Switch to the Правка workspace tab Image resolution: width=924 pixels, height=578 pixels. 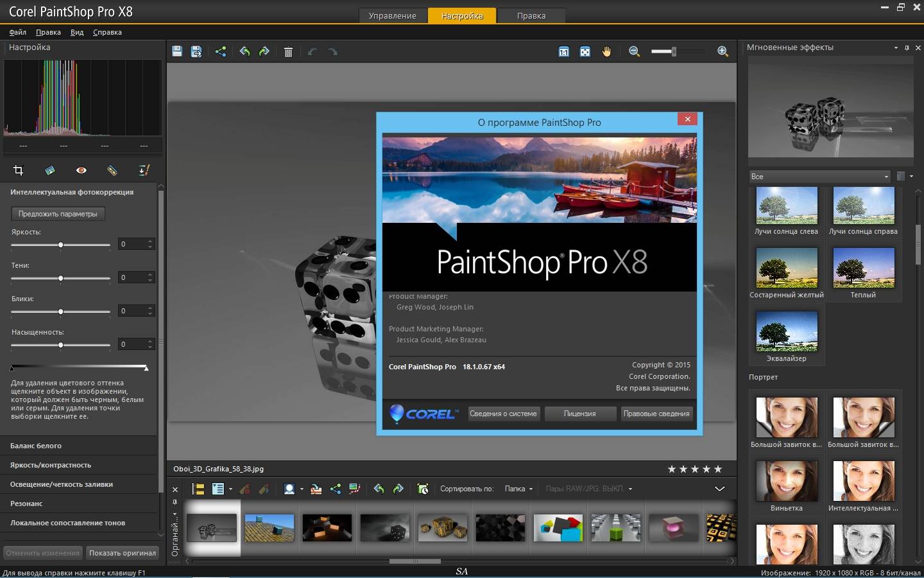tap(531, 15)
